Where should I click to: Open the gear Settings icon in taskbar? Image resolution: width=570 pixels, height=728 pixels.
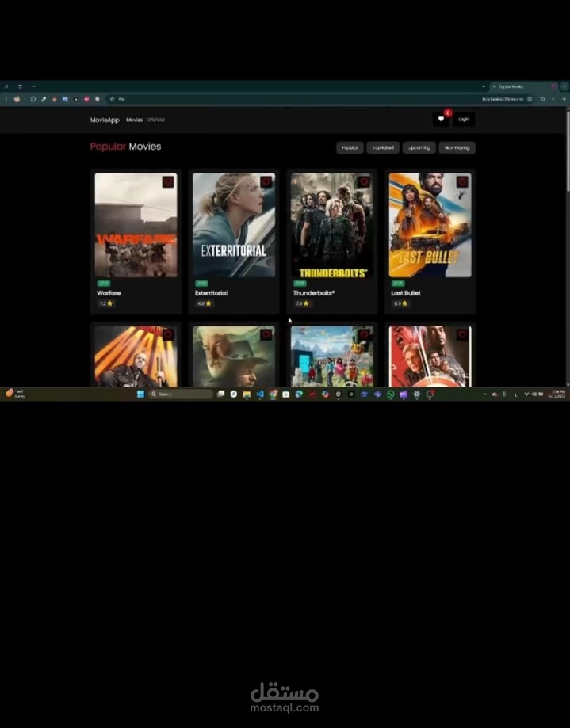point(417,394)
